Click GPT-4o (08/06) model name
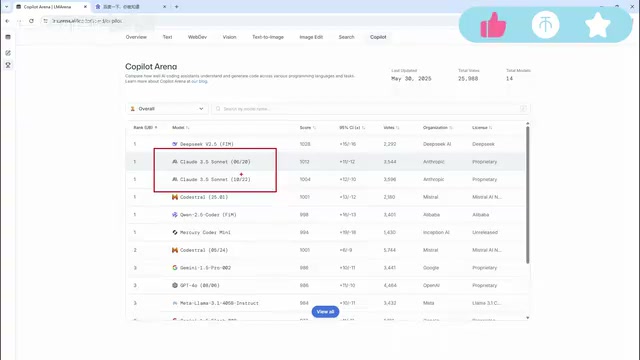Viewport: 640px width, 360px height. [x=200, y=285]
